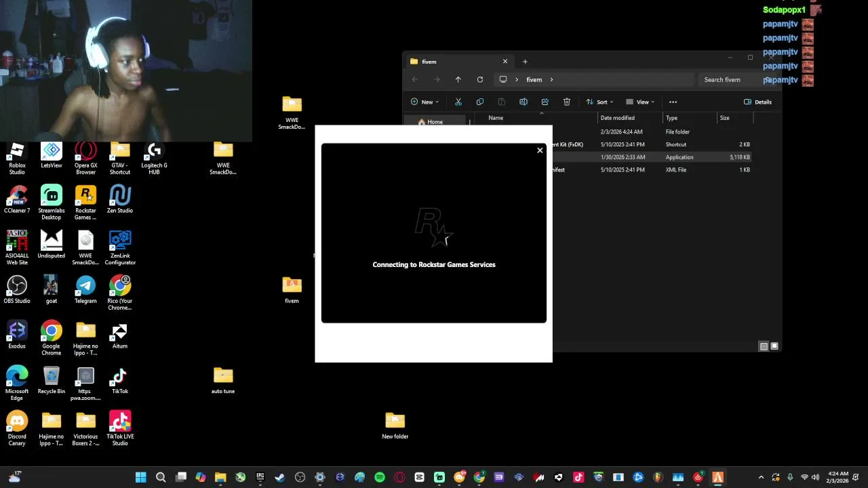Show hidden system tray icons
The height and width of the screenshot is (488, 868).
point(761,477)
